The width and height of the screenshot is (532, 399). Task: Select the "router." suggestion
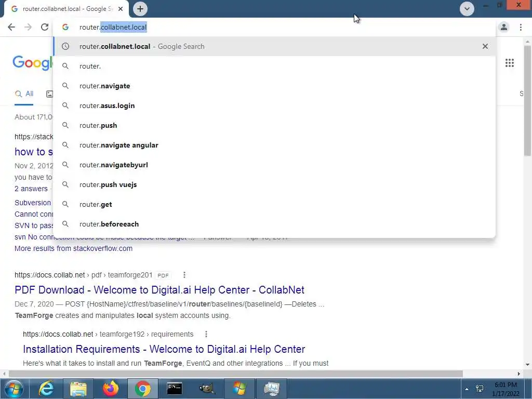[x=274, y=66]
